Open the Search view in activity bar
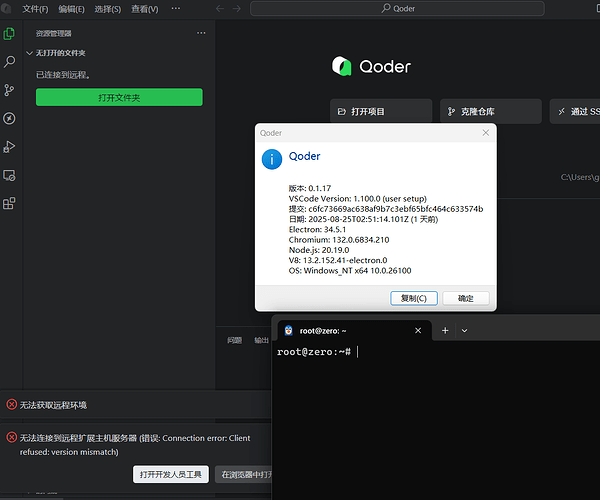 pos(9,62)
